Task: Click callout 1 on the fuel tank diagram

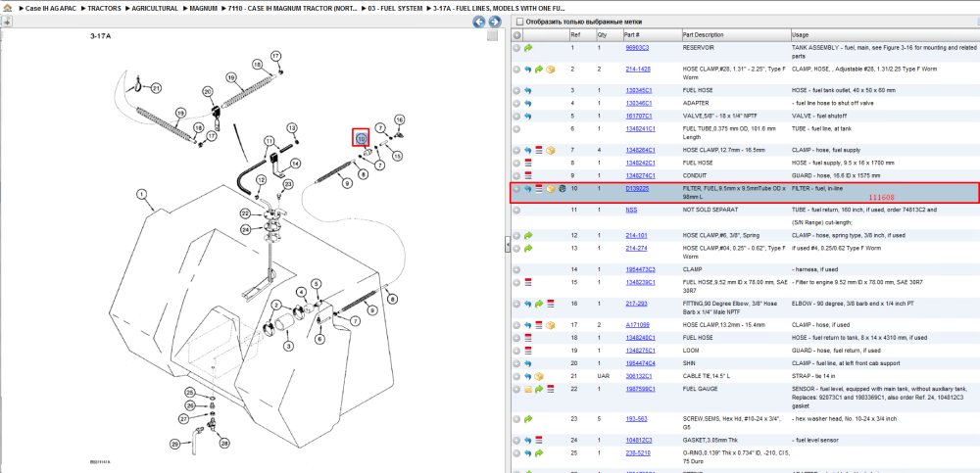Action: 142,194
